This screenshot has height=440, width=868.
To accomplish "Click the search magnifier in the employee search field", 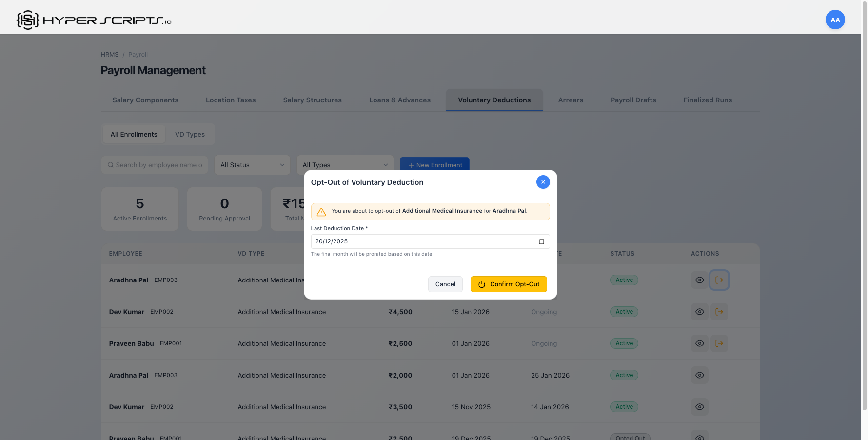I will 111,165.
